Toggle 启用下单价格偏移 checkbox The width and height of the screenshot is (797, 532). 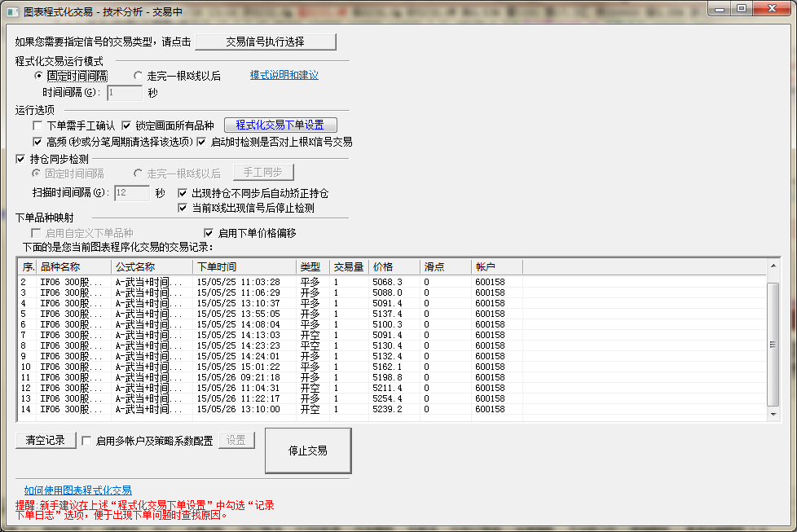(x=209, y=233)
